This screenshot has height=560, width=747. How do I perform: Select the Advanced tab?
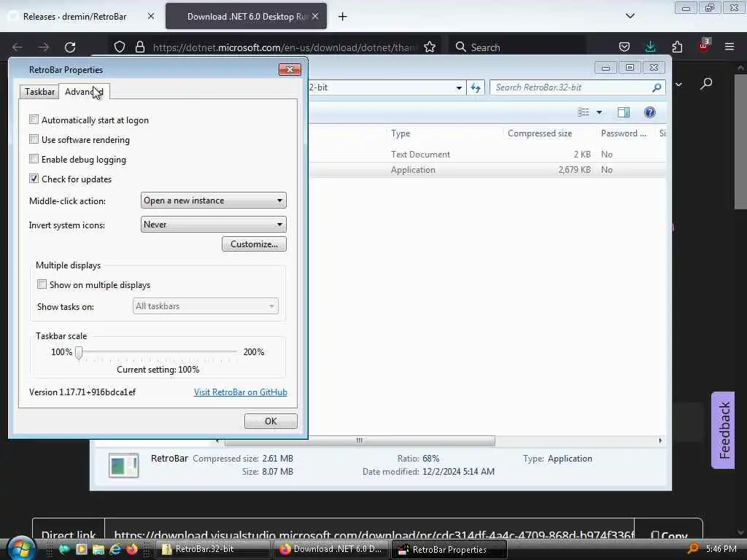click(84, 91)
